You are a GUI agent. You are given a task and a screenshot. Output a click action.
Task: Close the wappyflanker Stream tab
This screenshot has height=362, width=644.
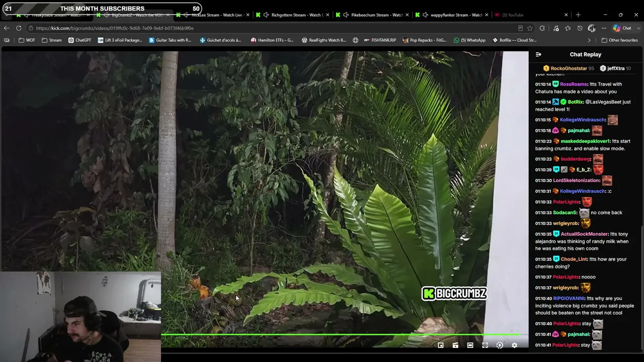click(x=487, y=15)
